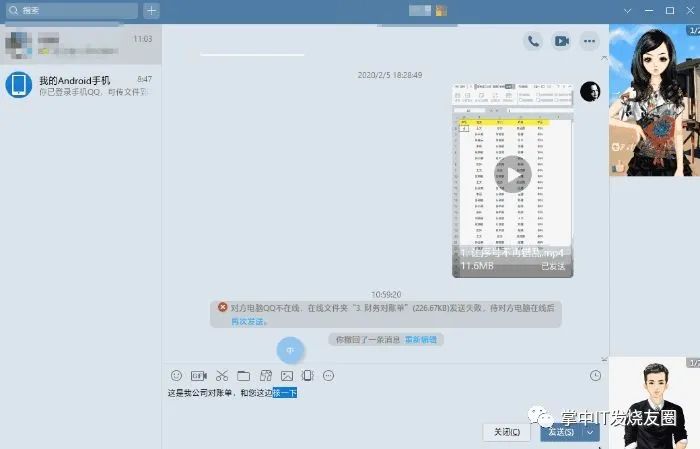Click the 再次发送 resend link
700x449 pixels.
(248, 321)
